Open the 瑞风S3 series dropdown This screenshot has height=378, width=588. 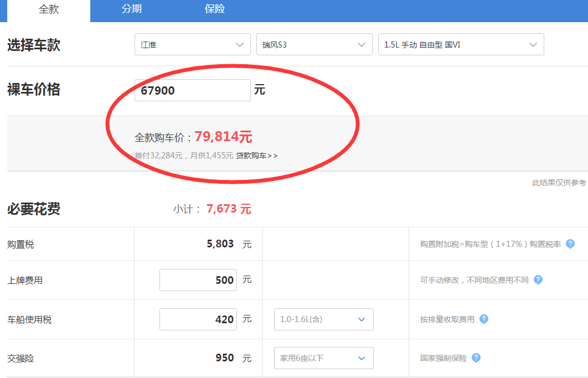(x=314, y=45)
